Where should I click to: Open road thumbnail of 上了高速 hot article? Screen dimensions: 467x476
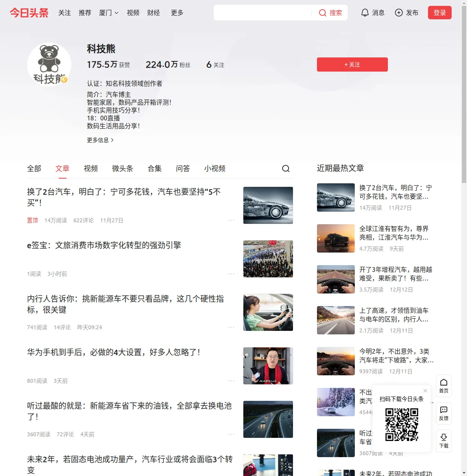[x=336, y=320]
